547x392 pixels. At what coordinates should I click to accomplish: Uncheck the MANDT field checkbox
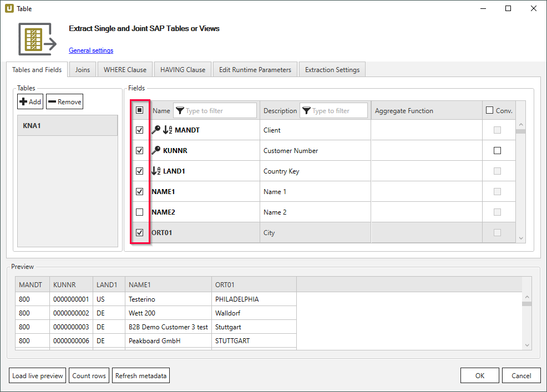(x=140, y=130)
